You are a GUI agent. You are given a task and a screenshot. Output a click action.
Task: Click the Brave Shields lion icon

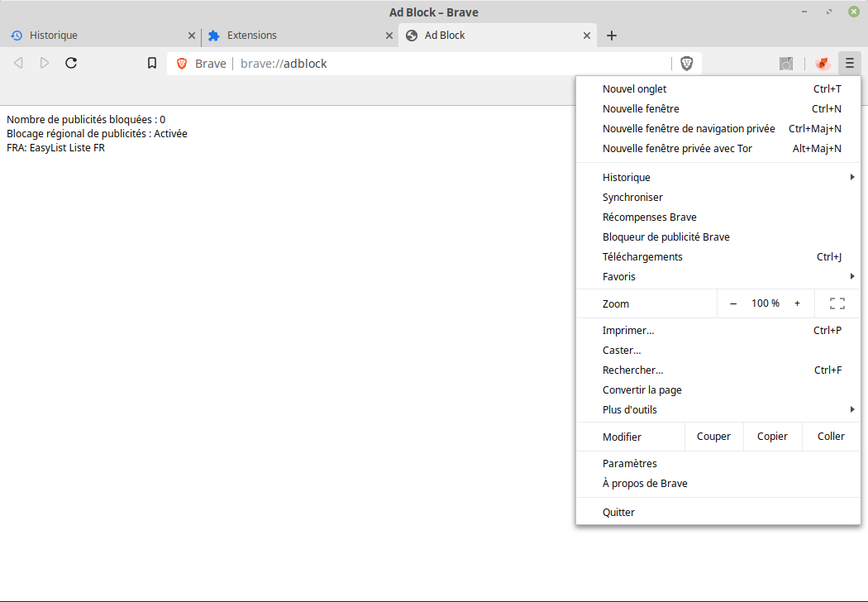point(686,64)
